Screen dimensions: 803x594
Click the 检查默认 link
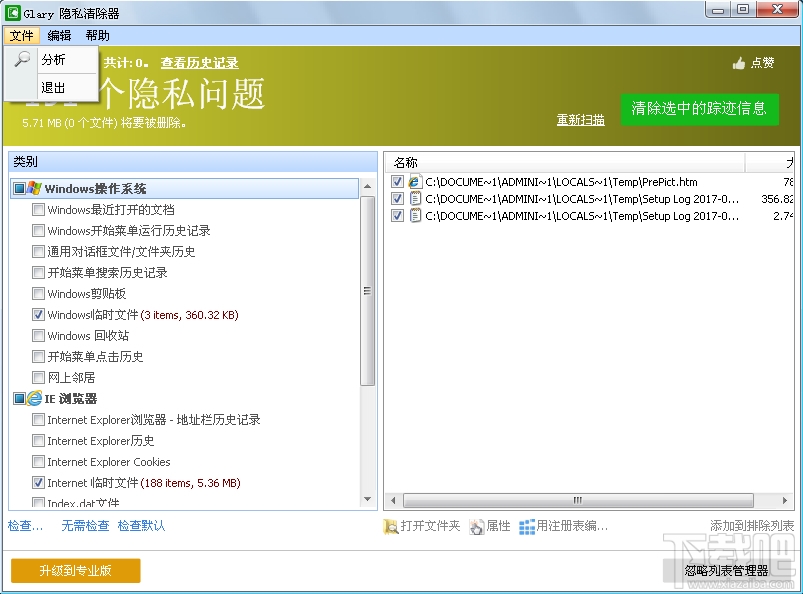pos(141,526)
